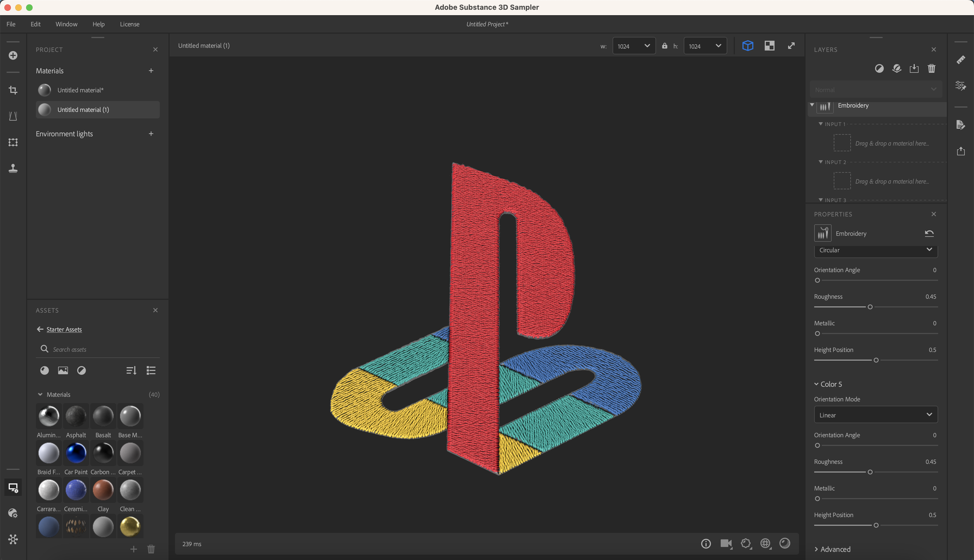Open the measure ruler tool in right sidebar

click(960, 60)
